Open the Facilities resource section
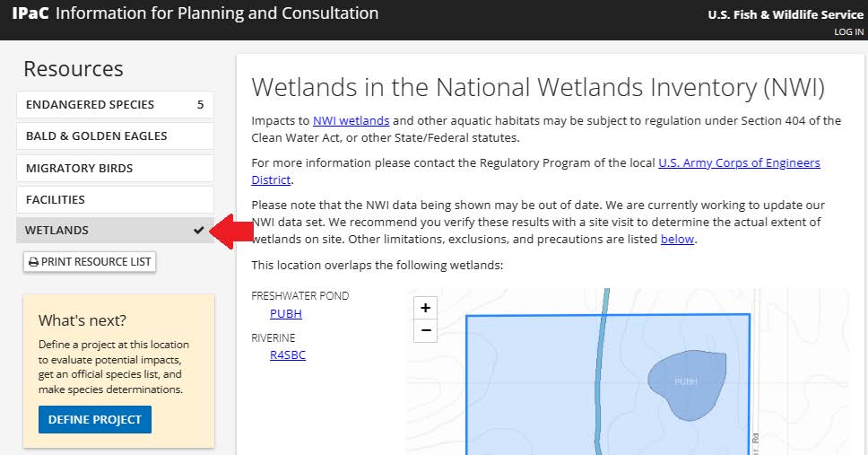The height and width of the screenshot is (455, 868). pyautogui.click(x=115, y=199)
